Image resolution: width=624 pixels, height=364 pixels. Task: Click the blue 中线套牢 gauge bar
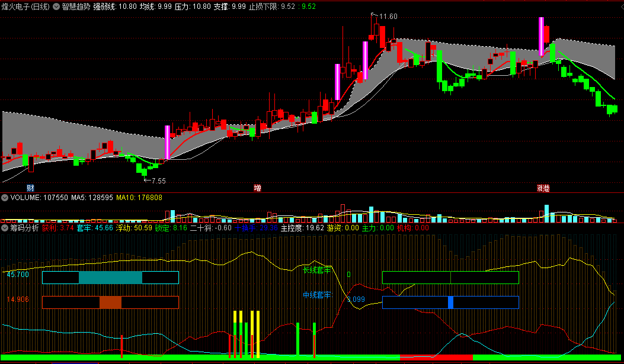pyautogui.click(x=450, y=302)
